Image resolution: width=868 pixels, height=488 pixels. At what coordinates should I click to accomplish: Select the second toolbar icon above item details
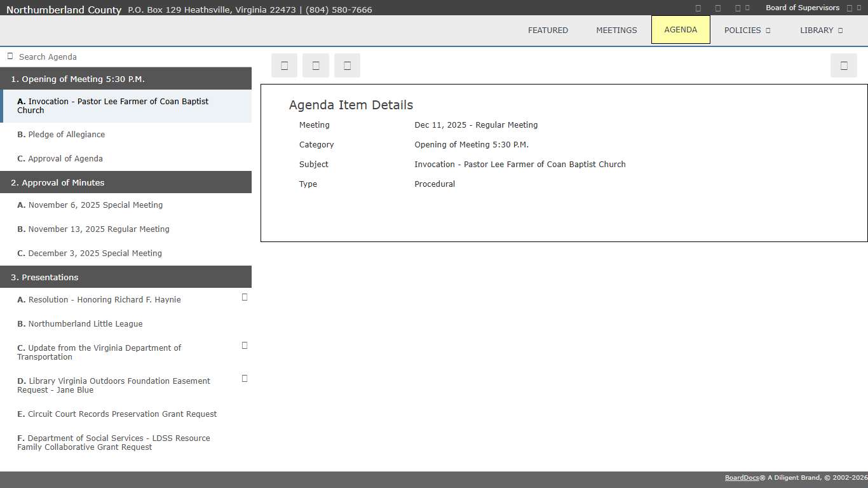[316, 65]
